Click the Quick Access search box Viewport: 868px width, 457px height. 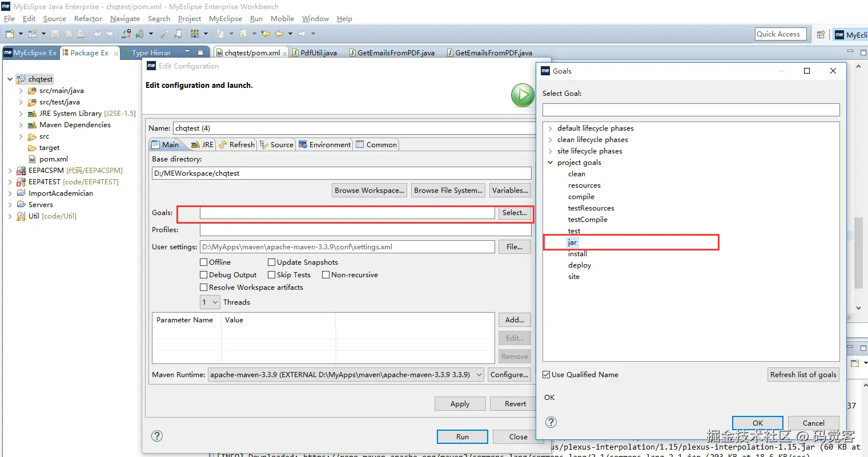click(781, 34)
